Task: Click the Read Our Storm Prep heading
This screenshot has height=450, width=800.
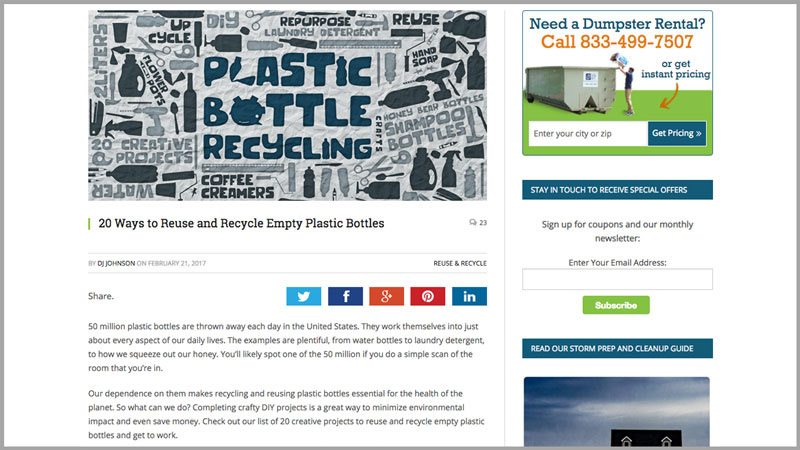Action: click(612, 348)
